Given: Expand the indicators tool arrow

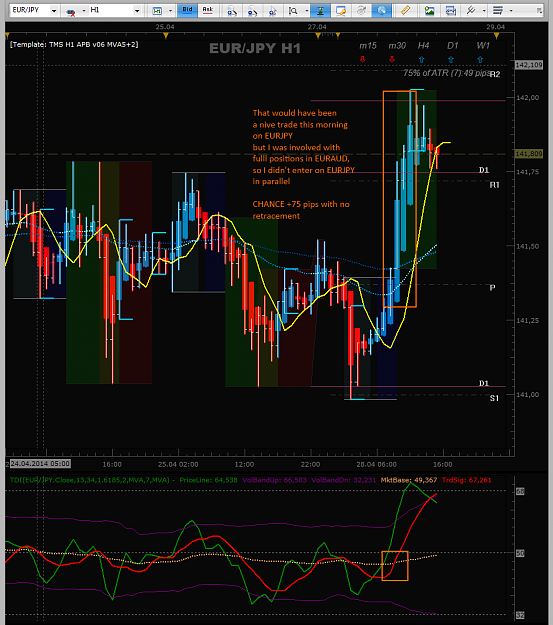Looking at the screenshot, I should 484,11.
